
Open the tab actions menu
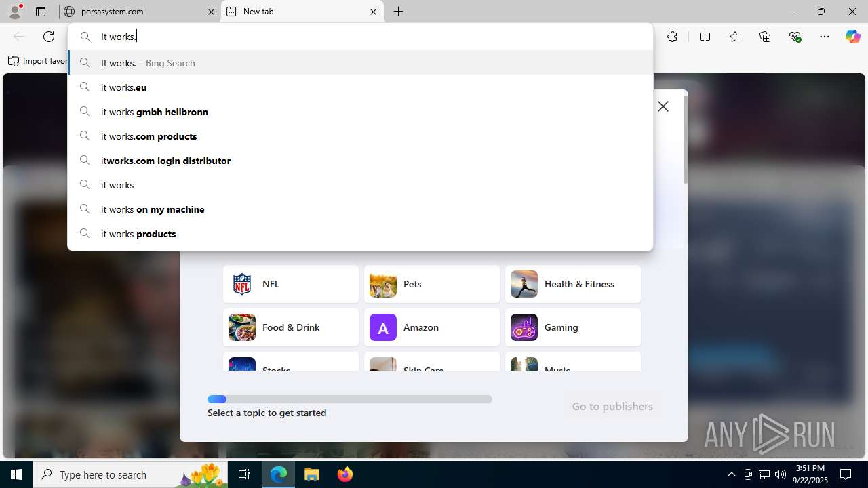[41, 12]
